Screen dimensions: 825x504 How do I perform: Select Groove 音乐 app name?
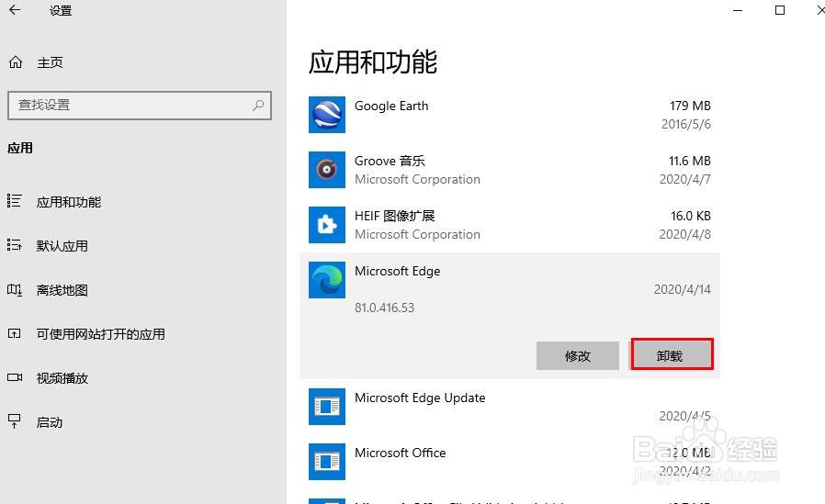pyautogui.click(x=390, y=161)
